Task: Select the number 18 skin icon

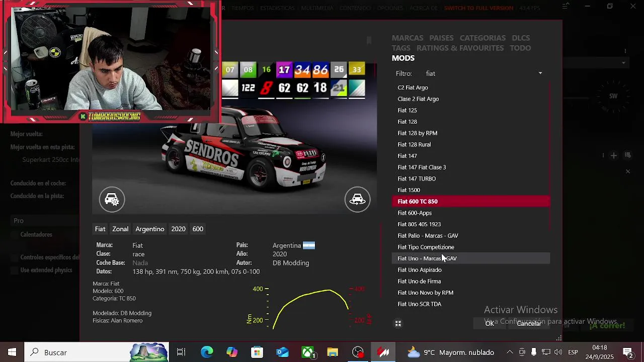Action: coord(320,88)
